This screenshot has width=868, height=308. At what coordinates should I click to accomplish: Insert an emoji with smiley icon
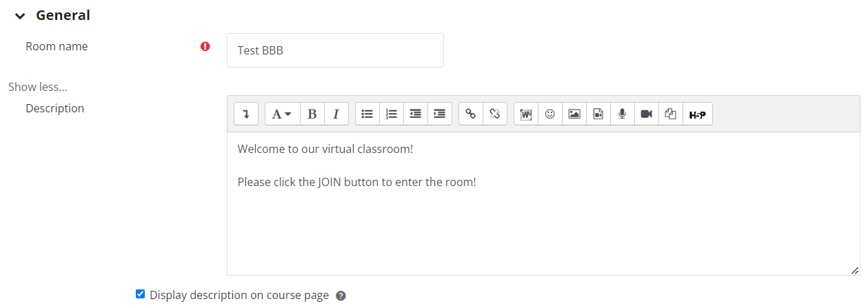pos(550,114)
